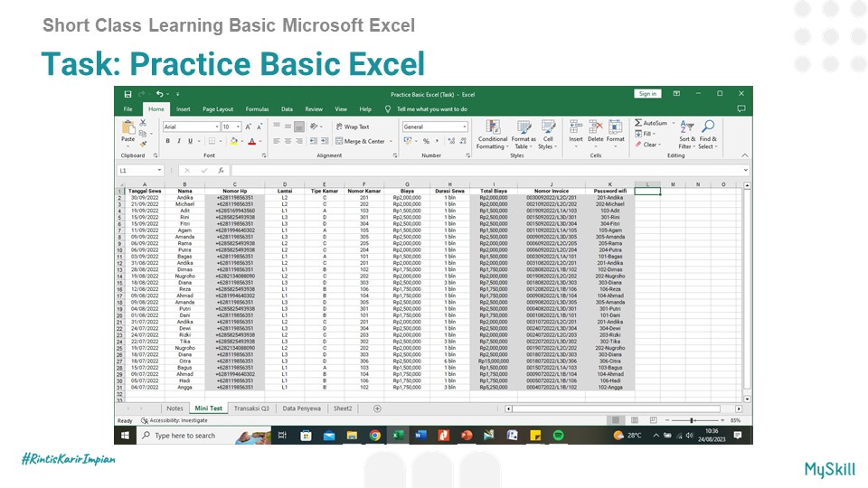This screenshot has width=868, height=488.
Task: Click the Increase Decimal icon
Action: pyautogui.click(x=452, y=141)
